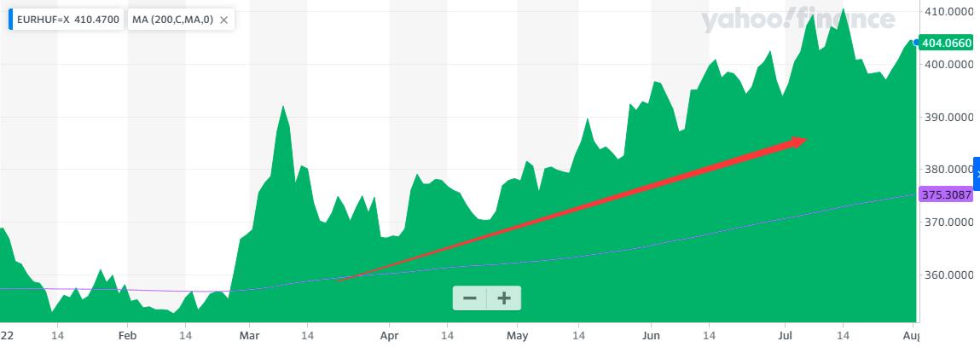Click the 360.0000 price axis label
Viewport: 980px width, 347px height.
pos(948,275)
